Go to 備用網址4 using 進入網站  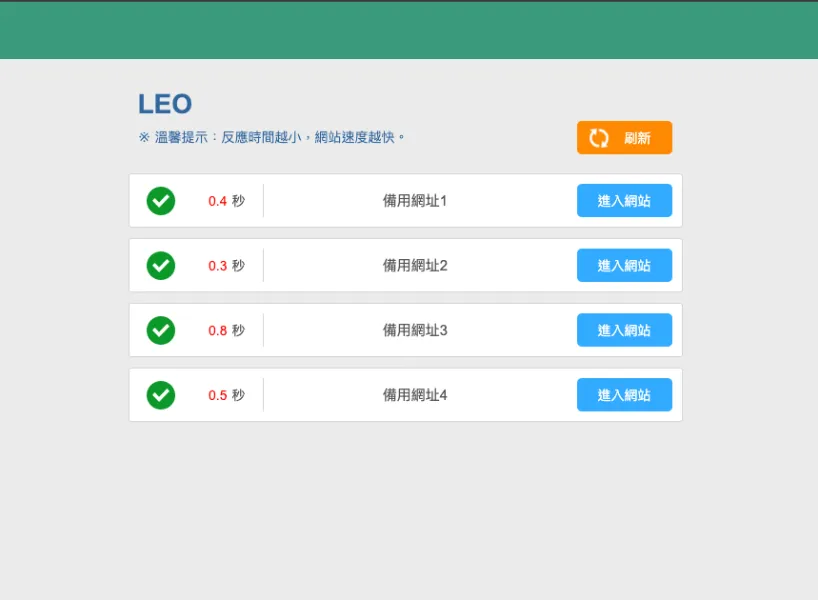pyautogui.click(x=624, y=395)
